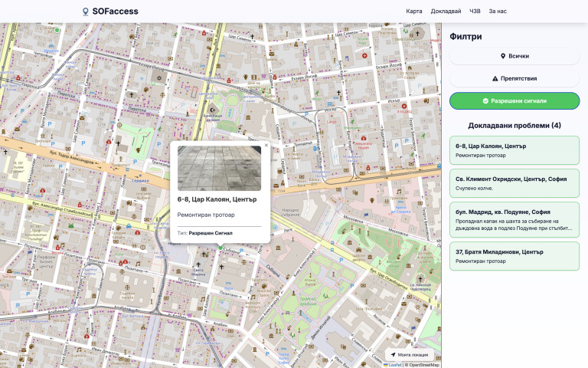The height and width of the screenshot is (368, 588).
Task: Open the Св. Климент Охридски report card
Action: (514, 183)
